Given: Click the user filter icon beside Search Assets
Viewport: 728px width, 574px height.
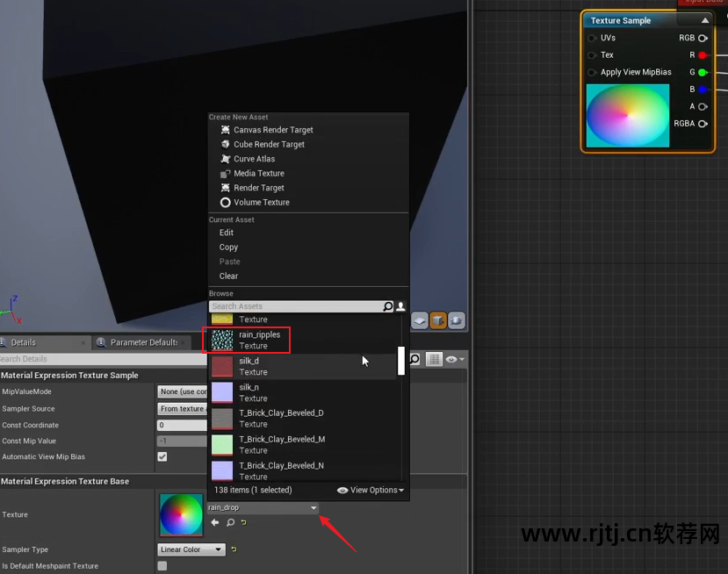Looking at the screenshot, I should 400,306.
